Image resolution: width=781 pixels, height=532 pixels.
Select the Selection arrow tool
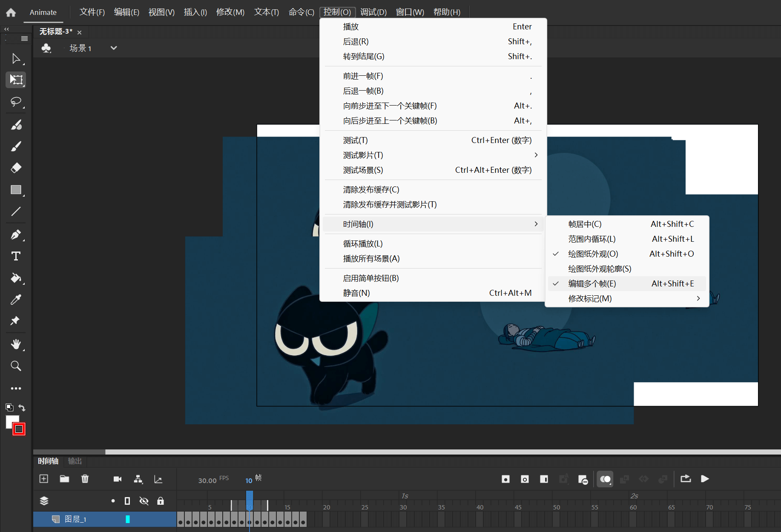tap(16, 58)
